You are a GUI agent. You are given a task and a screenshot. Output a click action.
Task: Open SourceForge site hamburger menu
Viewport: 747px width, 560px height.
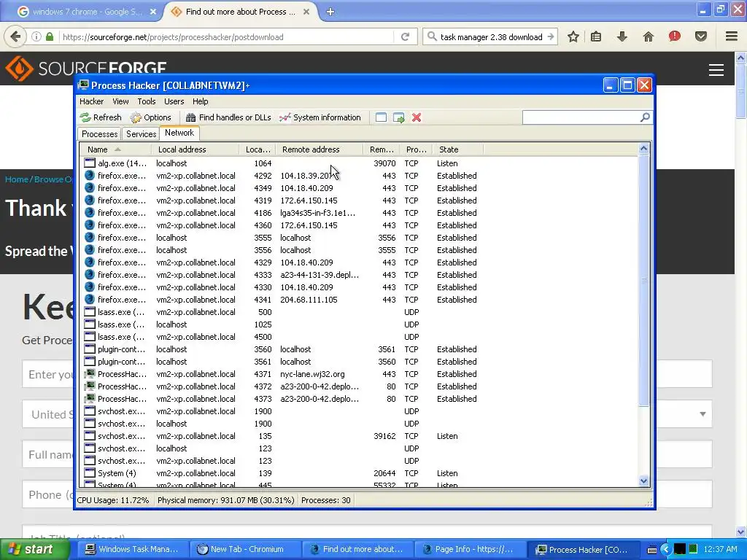pyautogui.click(x=716, y=70)
